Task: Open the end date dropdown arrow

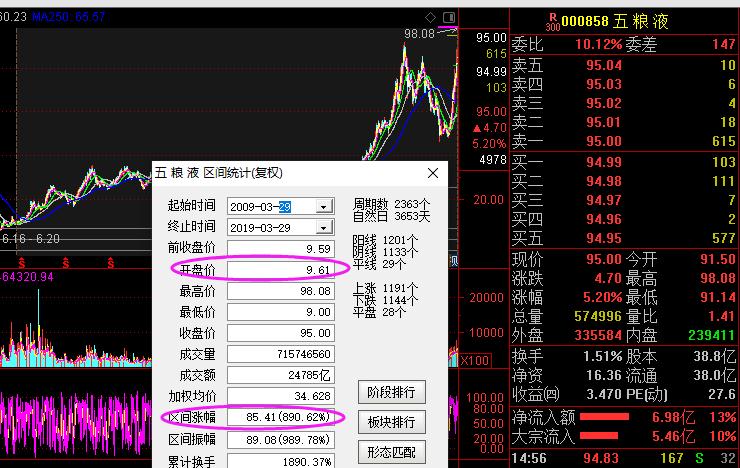Action: [324, 228]
